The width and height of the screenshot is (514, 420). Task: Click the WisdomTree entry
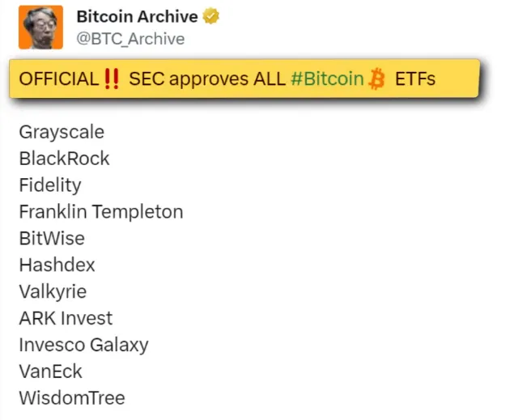point(72,398)
